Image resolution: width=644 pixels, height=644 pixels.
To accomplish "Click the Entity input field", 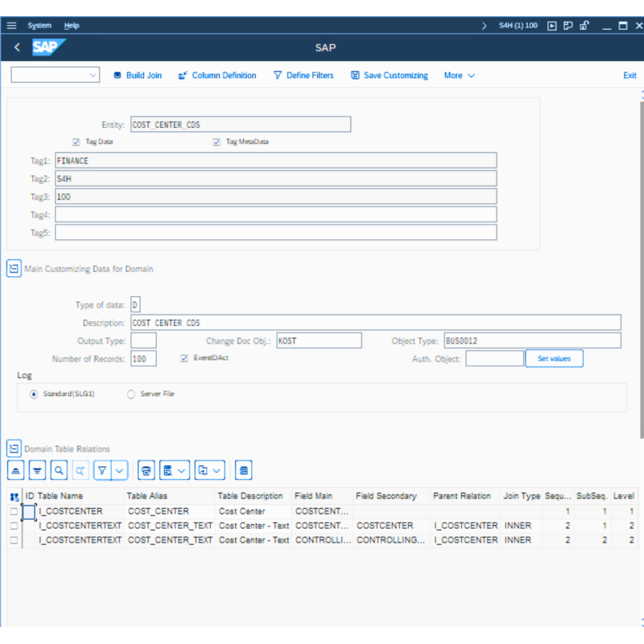I will pyautogui.click(x=242, y=124).
